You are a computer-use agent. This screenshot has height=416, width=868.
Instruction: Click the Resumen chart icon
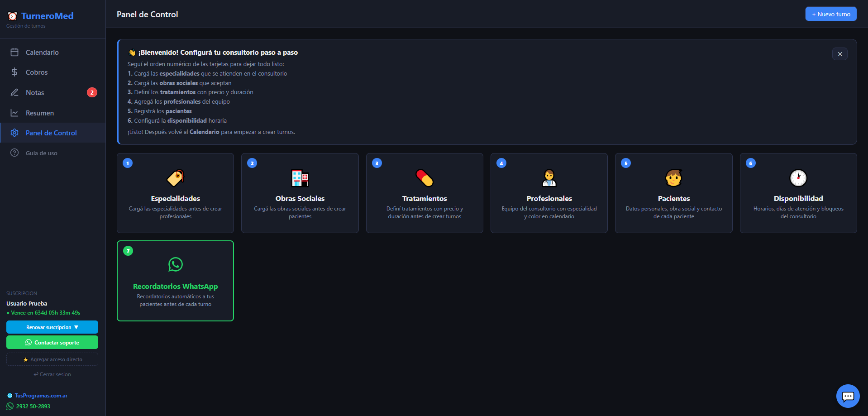(x=15, y=113)
